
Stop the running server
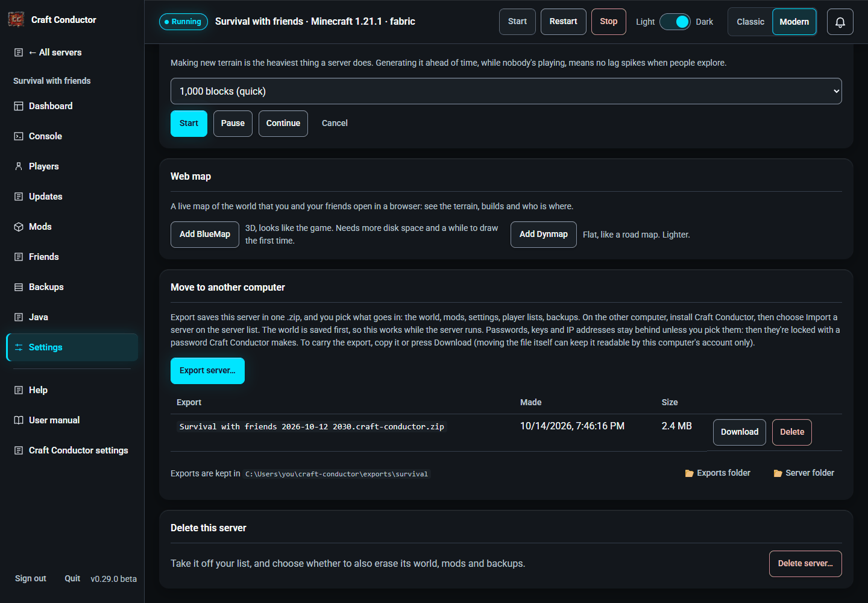[x=609, y=22]
